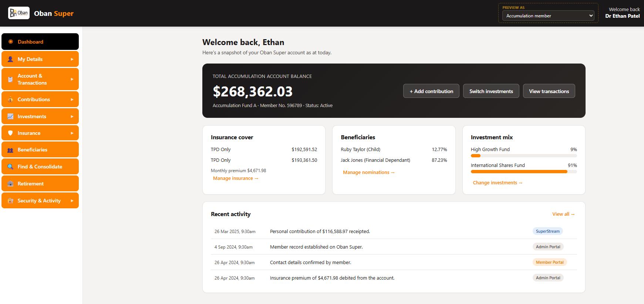Viewport: 644px width, 304px height.
Task: Click the Oban logo icon in header
Action: click(x=19, y=13)
